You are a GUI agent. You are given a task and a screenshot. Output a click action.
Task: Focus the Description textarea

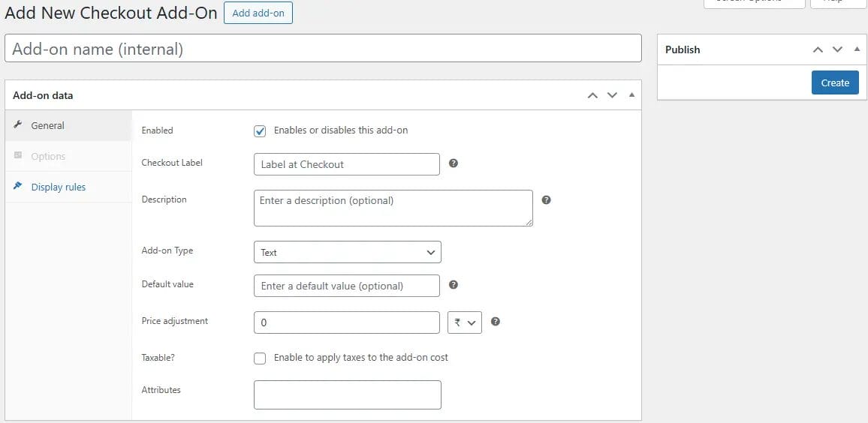point(393,208)
